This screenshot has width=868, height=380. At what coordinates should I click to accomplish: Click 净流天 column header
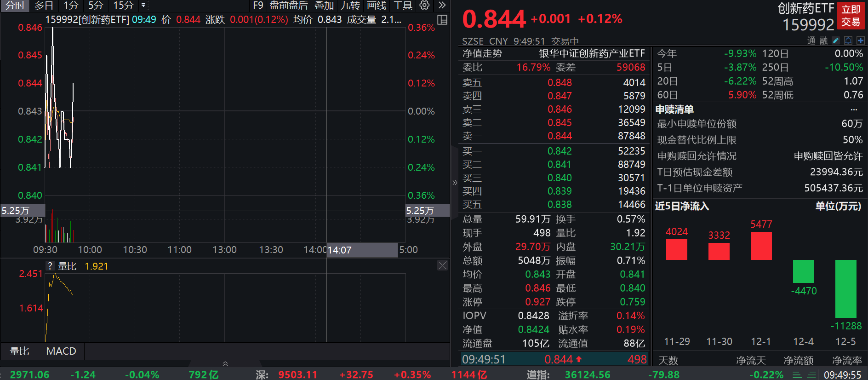(x=751, y=360)
